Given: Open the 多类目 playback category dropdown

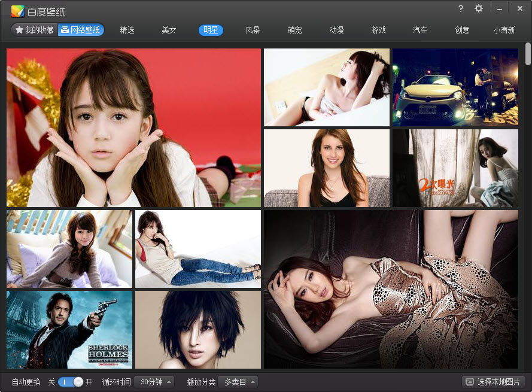Looking at the screenshot, I should pyautogui.click(x=238, y=382).
